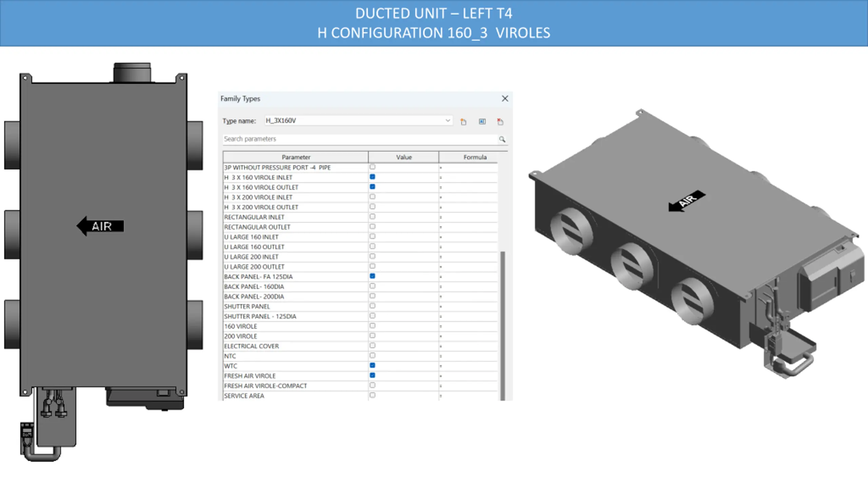868x488 pixels.
Task: Click the search magnifier icon
Action: [502, 139]
